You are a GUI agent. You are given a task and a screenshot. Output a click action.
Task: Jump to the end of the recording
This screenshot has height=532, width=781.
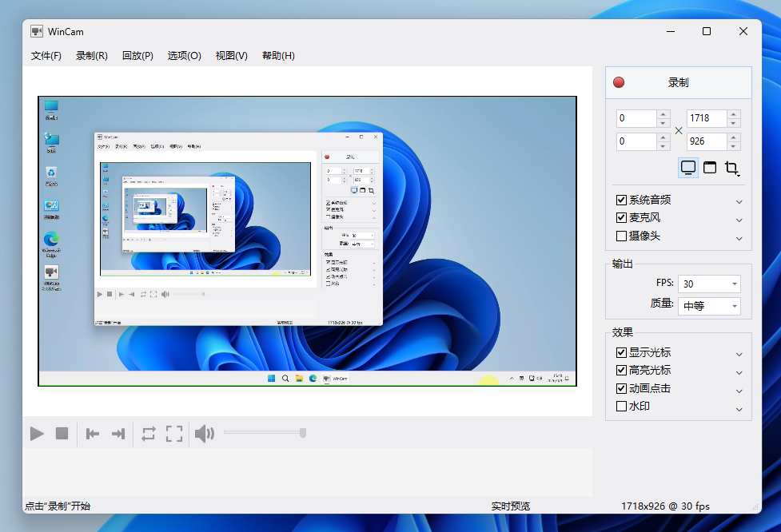pos(118,434)
